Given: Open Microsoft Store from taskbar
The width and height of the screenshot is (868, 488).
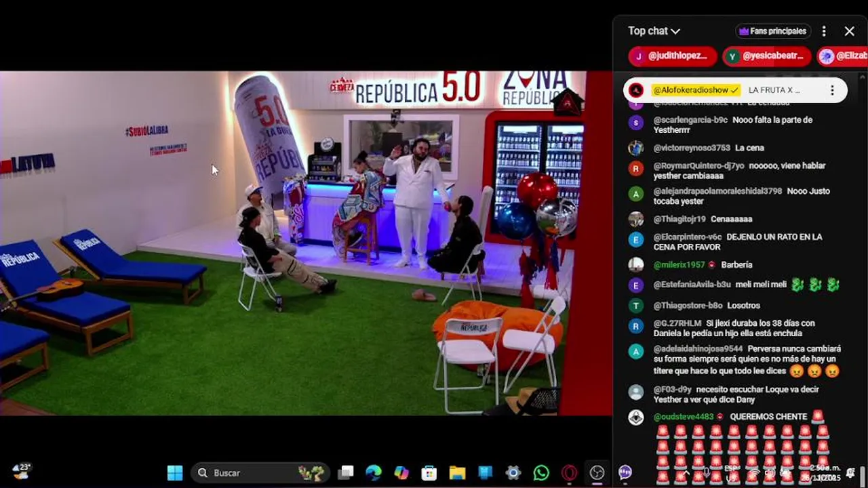Looking at the screenshot, I should click(429, 472).
